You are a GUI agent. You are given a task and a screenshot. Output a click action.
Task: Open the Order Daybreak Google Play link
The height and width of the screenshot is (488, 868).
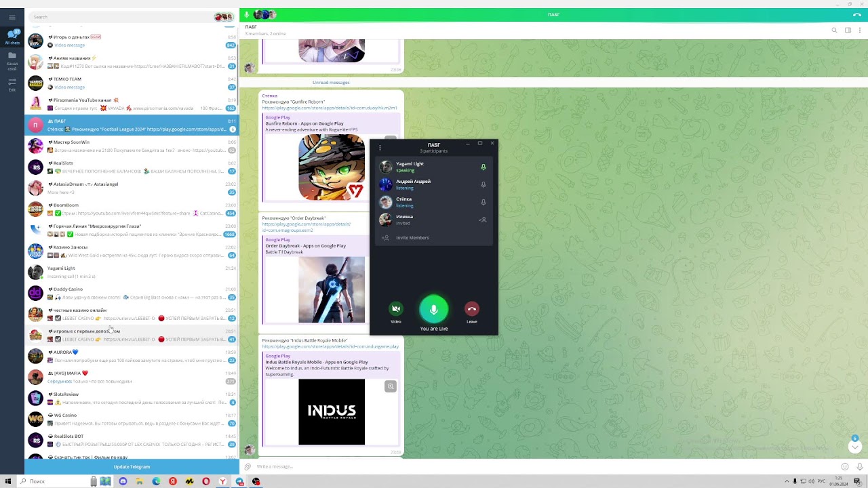coord(306,227)
